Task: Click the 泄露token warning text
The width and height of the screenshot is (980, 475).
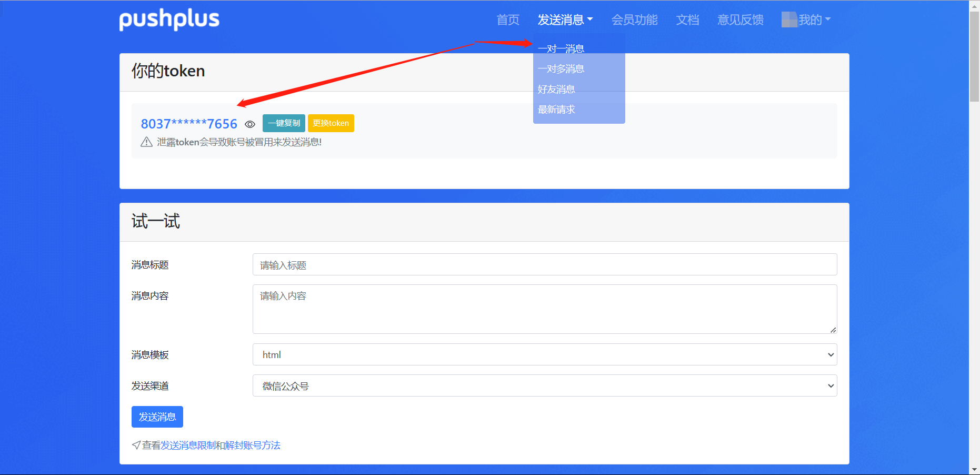Action: pos(239,142)
